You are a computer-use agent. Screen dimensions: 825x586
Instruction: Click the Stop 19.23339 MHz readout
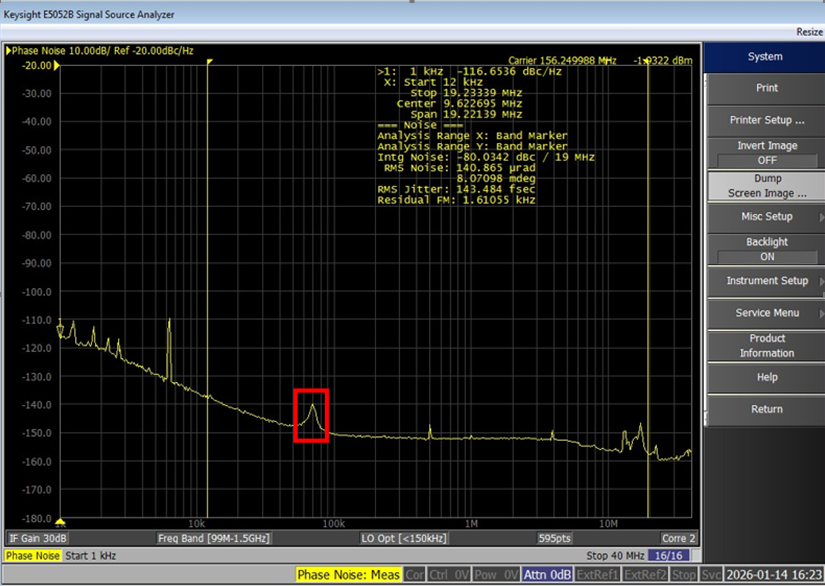point(466,93)
